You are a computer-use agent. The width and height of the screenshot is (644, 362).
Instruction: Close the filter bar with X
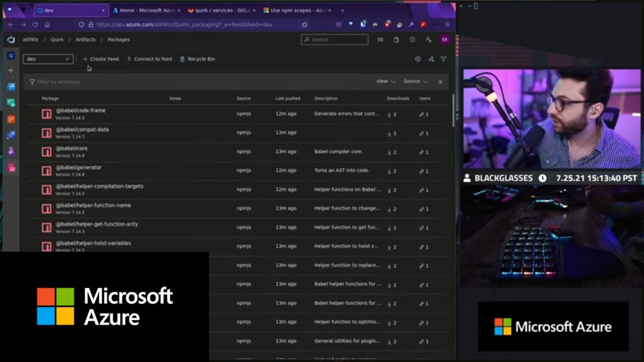(440, 81)
